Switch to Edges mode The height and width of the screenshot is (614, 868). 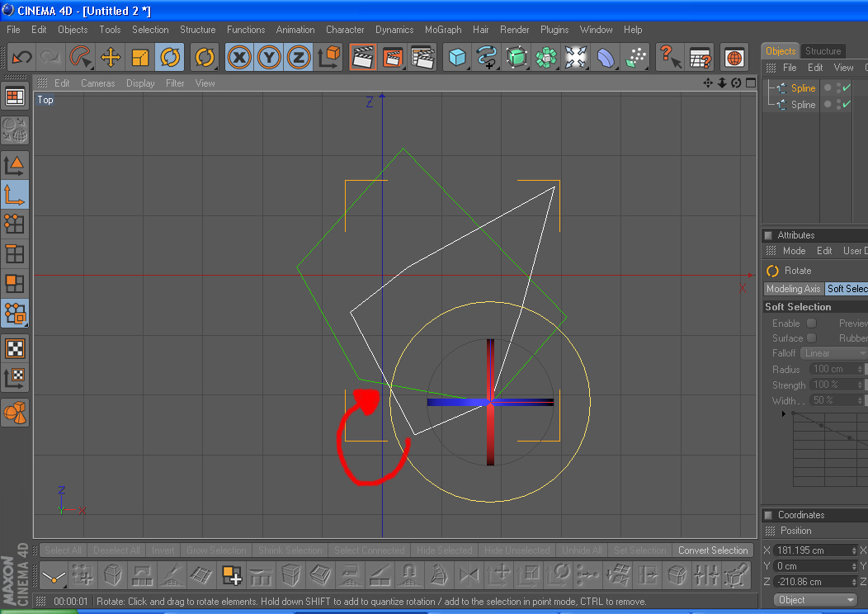15,253
